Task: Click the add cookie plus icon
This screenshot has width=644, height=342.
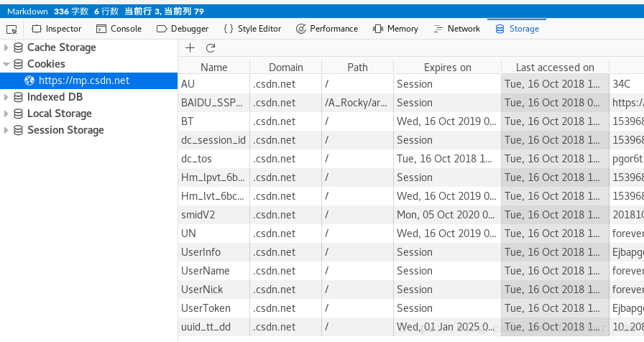Action: (190, 48)
